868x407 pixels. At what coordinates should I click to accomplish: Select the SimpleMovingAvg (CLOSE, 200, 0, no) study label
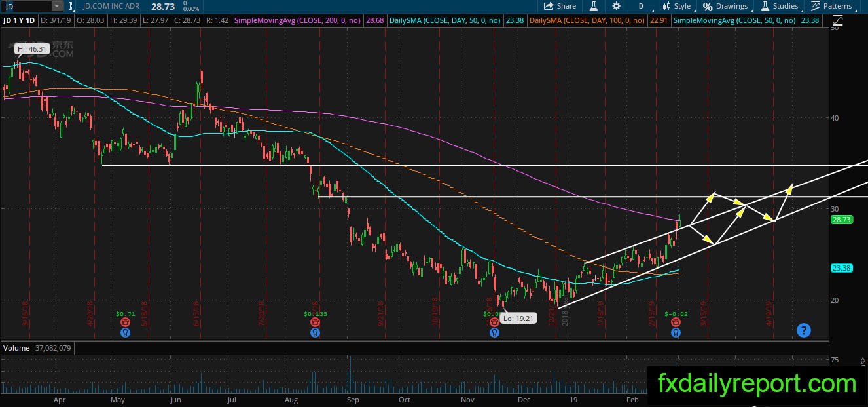[x=297, y=21]
